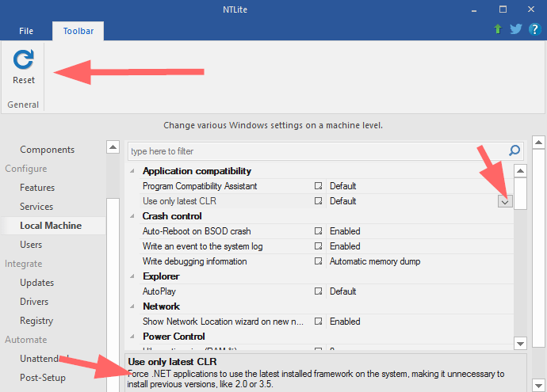Click the Enabled value for Show Network Location wizard
This screenshot has height=392, width=547.
(345, 322)
